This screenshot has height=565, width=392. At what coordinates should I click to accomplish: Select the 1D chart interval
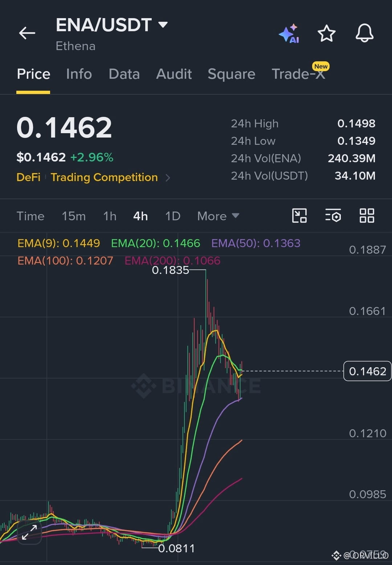coord(173,216)
